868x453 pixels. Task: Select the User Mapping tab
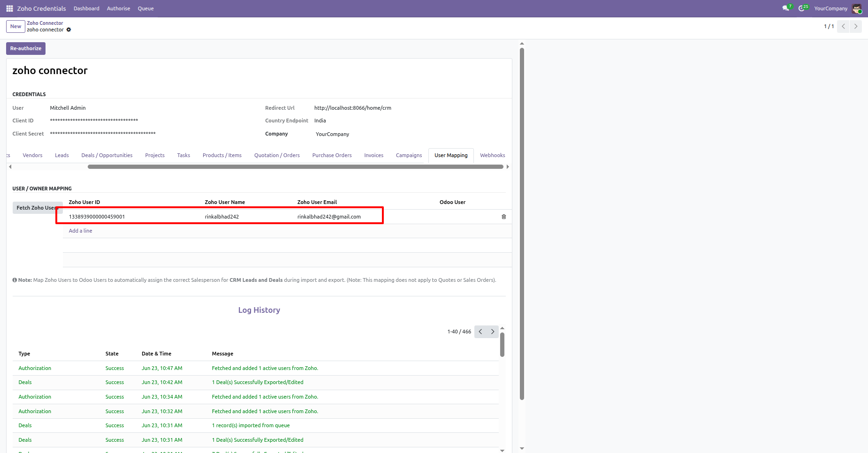(451, 155)
